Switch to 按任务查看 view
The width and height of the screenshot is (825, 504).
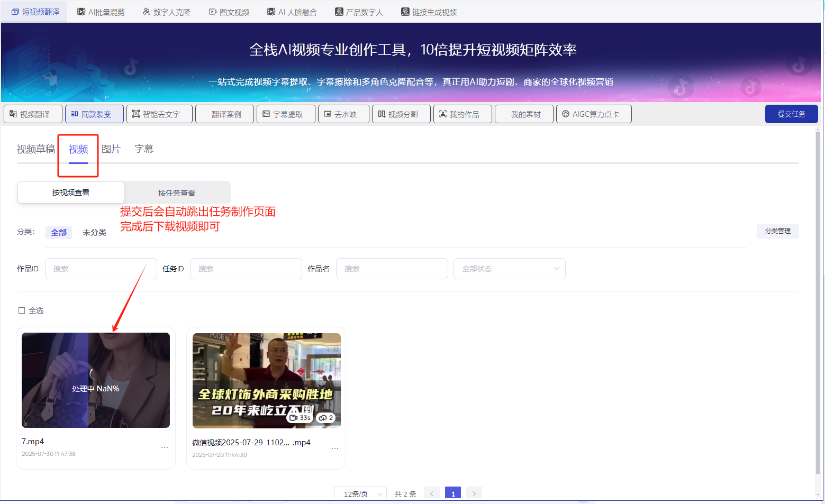tap(176, 193)
